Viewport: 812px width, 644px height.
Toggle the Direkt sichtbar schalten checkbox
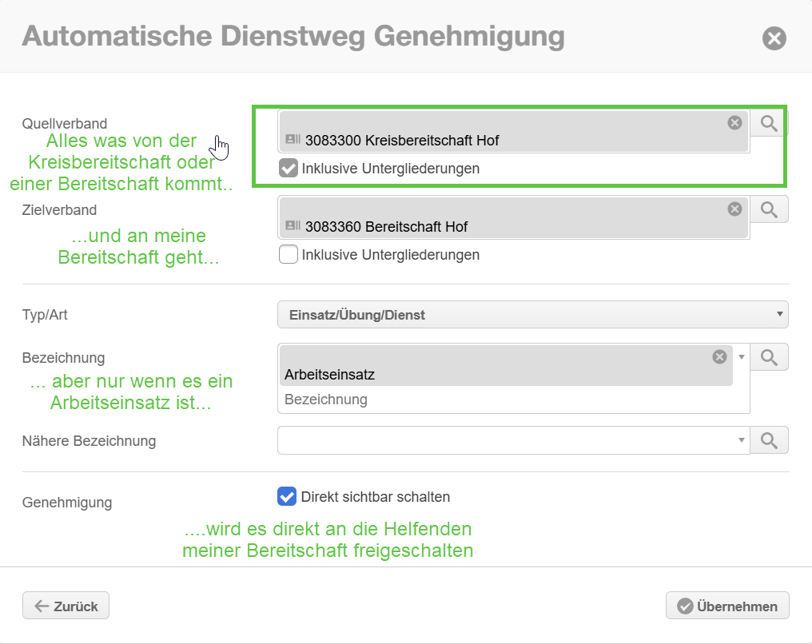coord(287,497)
